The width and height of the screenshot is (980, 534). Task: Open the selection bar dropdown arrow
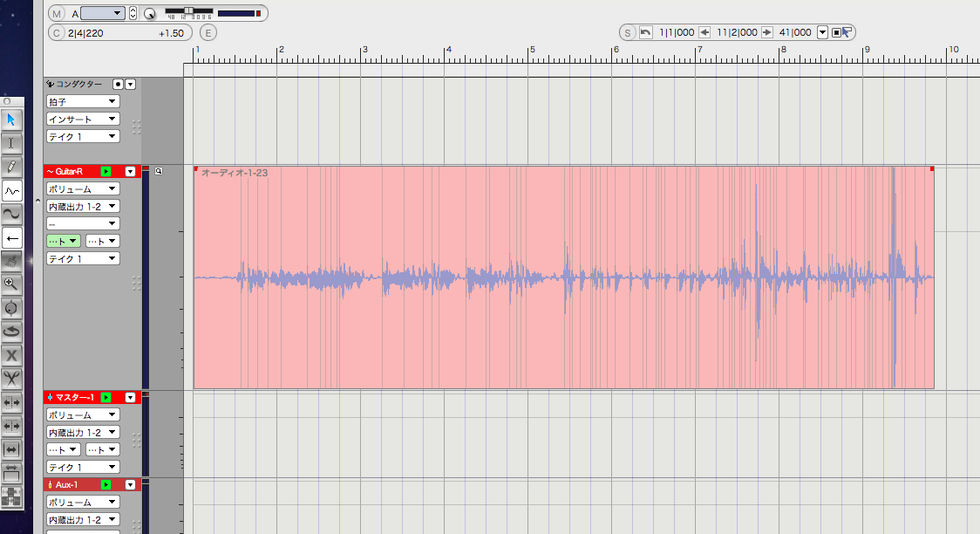(822, 32)
